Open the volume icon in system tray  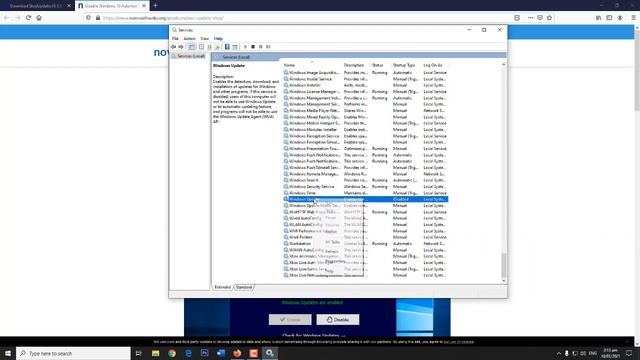(583, 353)
